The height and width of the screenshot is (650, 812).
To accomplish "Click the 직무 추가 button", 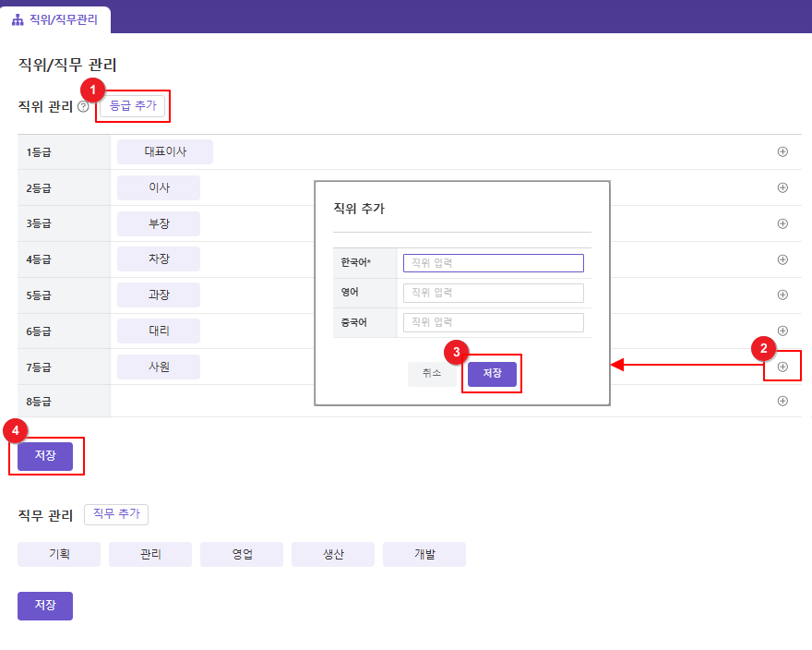I will [116, 514].
